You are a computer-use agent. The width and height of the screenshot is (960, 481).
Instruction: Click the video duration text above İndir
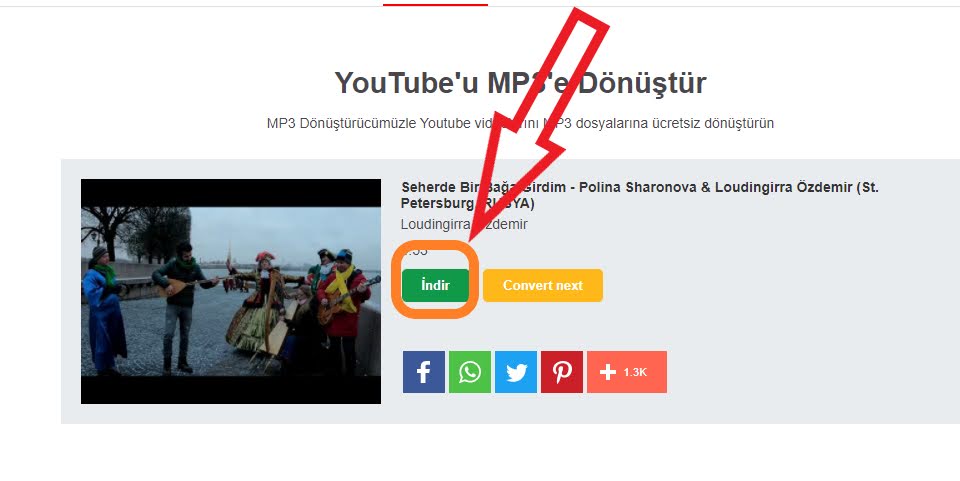click(415, 251)
